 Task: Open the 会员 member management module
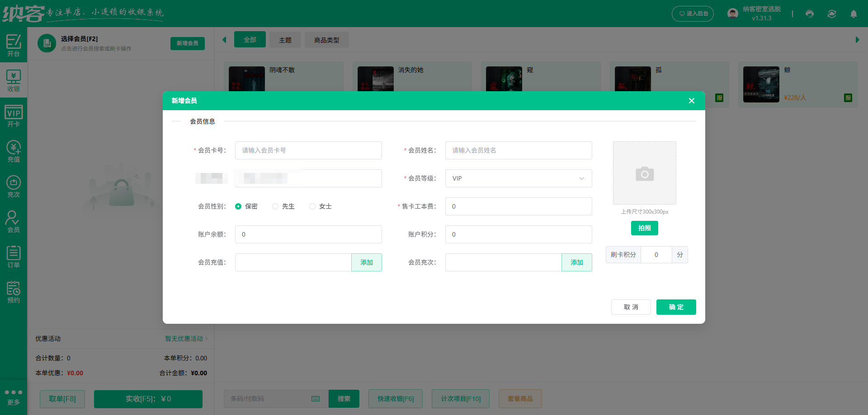[x=14, y=221]
